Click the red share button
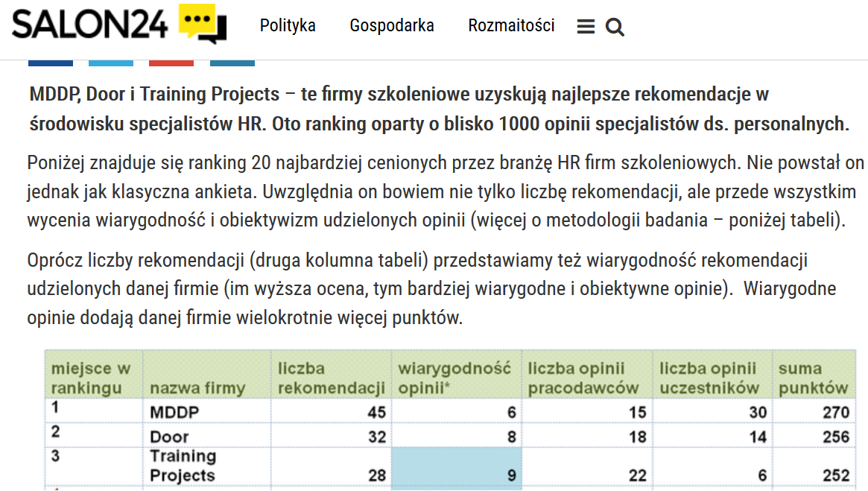868x491 pixels. click(x=171, y=63)
